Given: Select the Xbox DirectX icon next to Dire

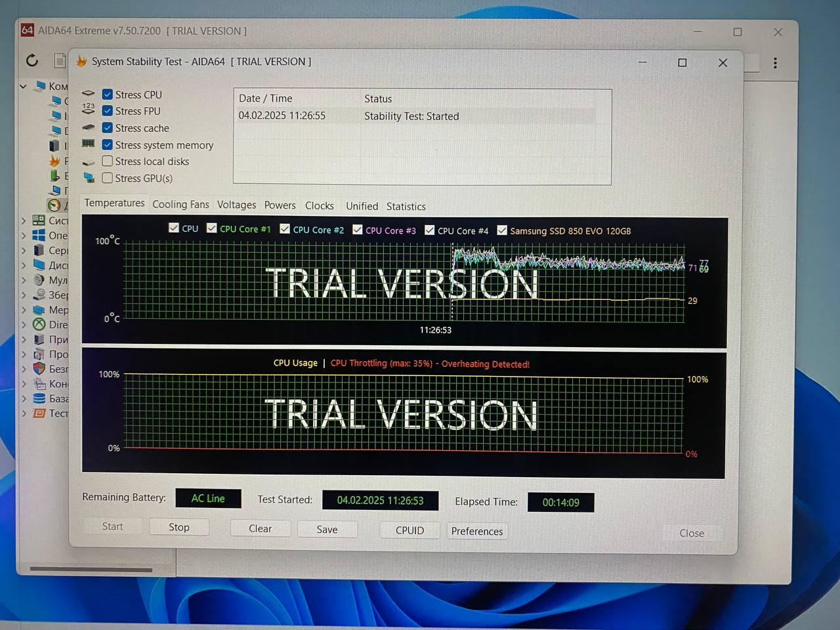Looking at the screenshot, I should point(39,324).
